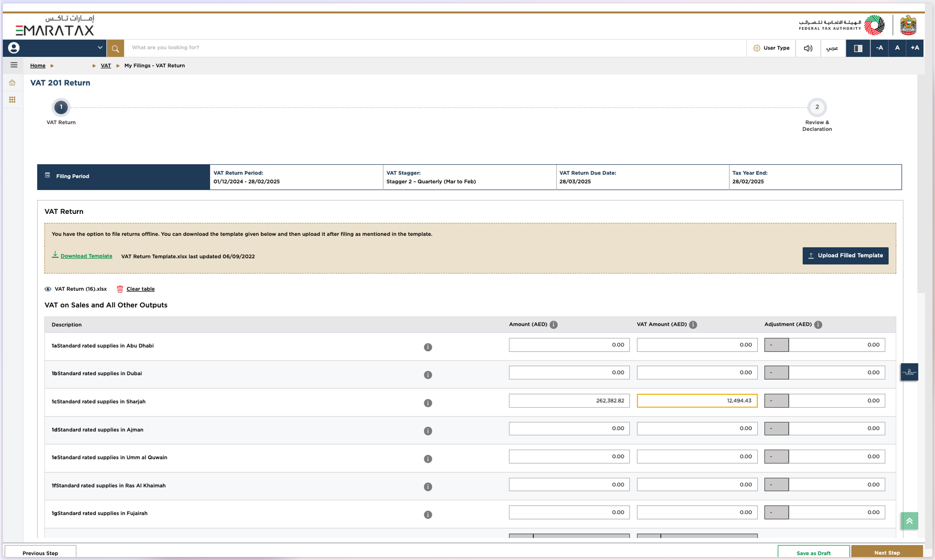The image size is (935, 560).
Task: Click the search magnifier icon
Action: (115, 48)
